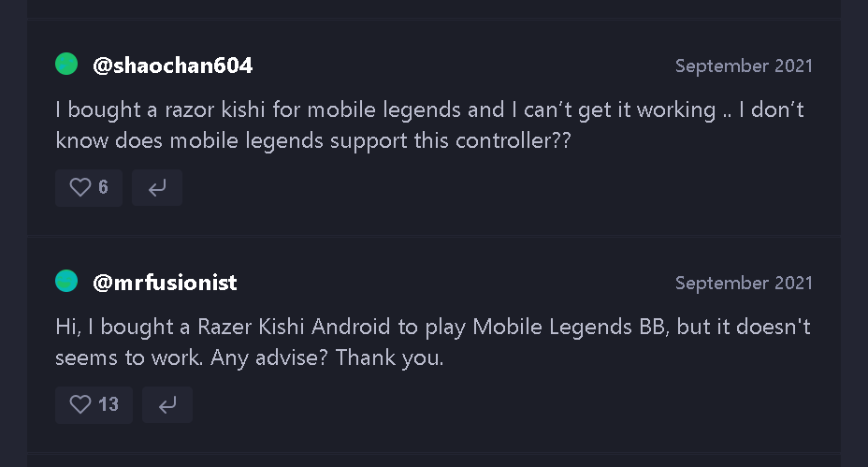Screen dimensions: 868x467
Task: Visit the @shaochan604 profile username link
Action: point(173,66)
